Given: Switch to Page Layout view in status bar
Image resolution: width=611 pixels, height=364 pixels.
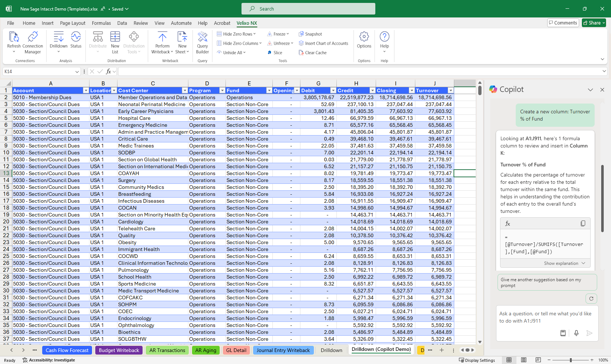Looking at the screenshot, I should pyautogui.click(x=523, y=360).
